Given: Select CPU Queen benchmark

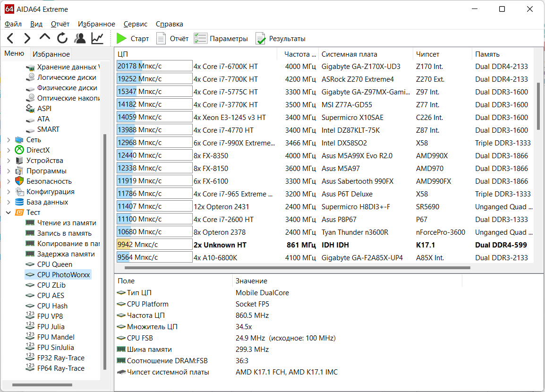Looking at the screenshot, I should point(54,264).
